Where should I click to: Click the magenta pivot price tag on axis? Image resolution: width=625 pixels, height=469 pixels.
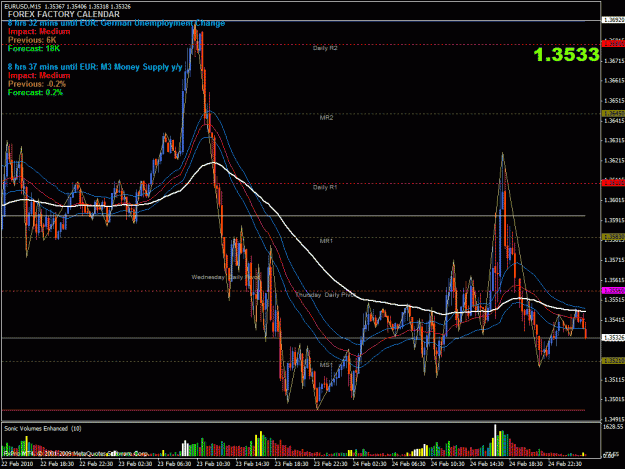(613, 290)
